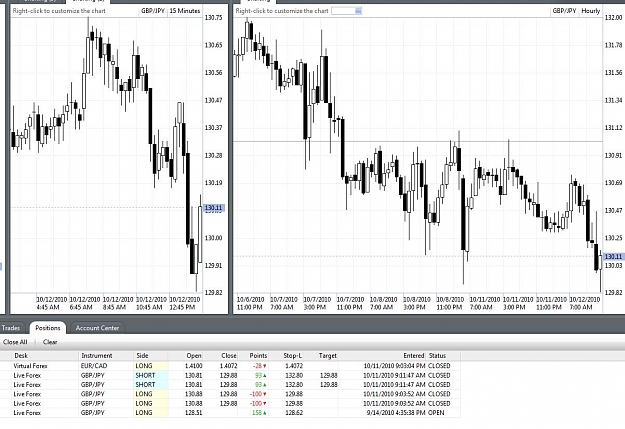This screenshot has width=625, height=429.
Task: Click the 10/6/2010 11:00 PM time axis label
Action: 250,303
